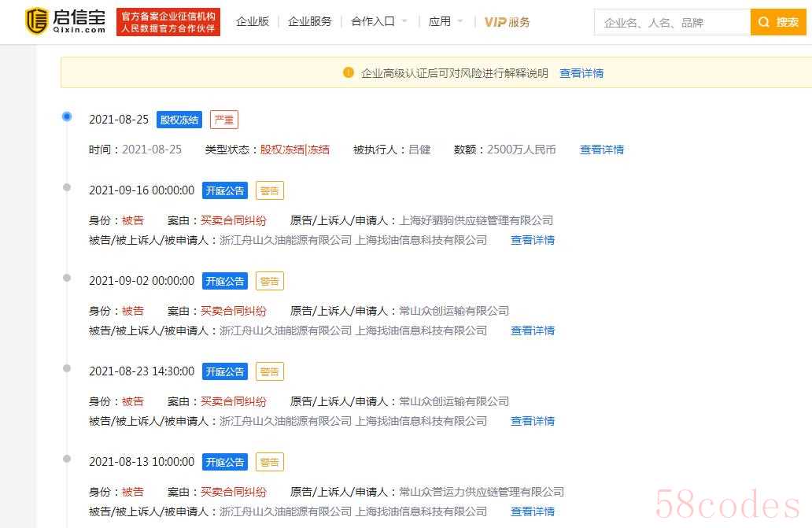Click the 2500万人民币 amount text
This screenshot has height=528, width=812.
point(521,150)
